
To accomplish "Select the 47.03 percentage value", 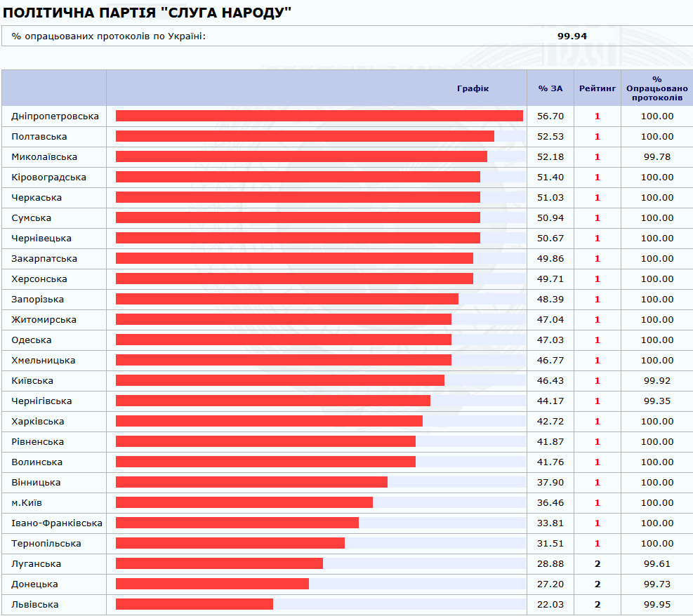I will pyautogui.click(x=550, y=340).
